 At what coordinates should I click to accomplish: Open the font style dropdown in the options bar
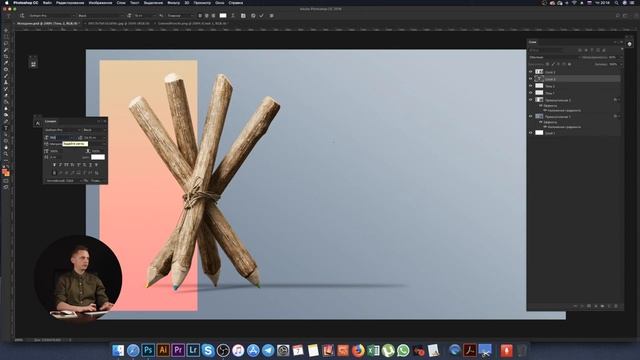[100, 16]
